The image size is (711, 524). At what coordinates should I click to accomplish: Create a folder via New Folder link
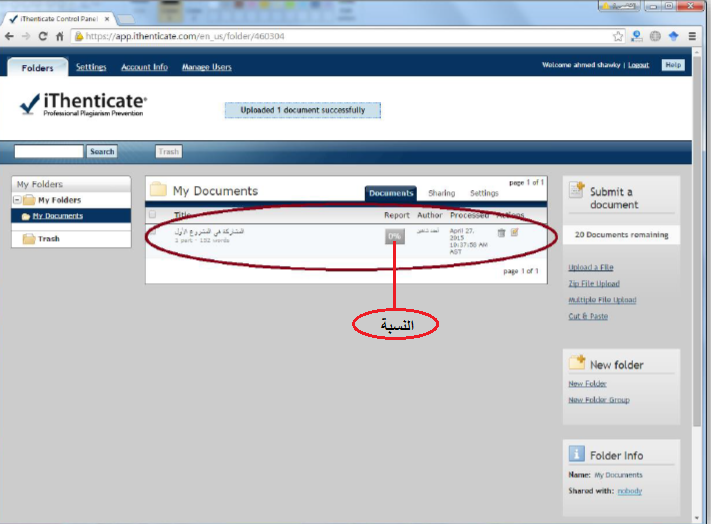(587, 383)
